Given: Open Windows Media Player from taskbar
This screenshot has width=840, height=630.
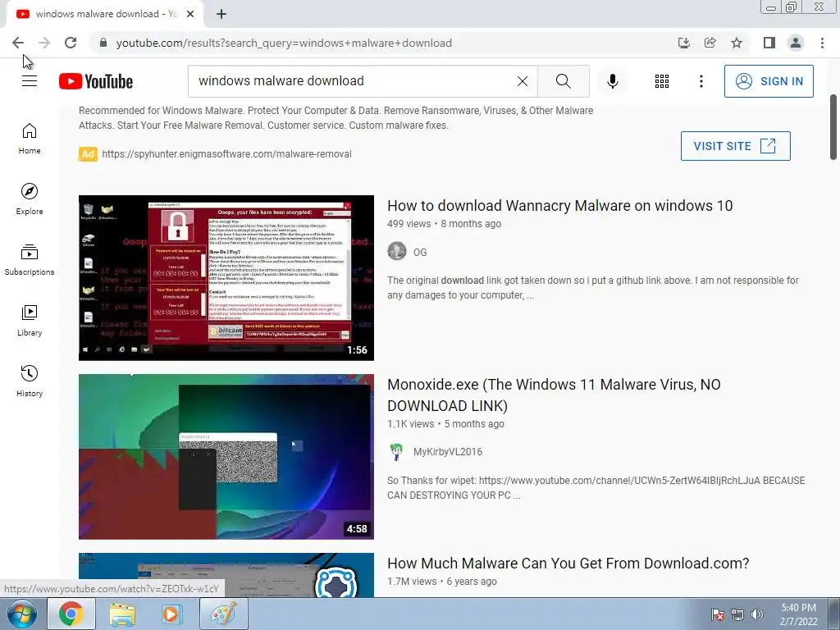Looking at the screenshot, I should pyautogui.click(x=171, y=614).
